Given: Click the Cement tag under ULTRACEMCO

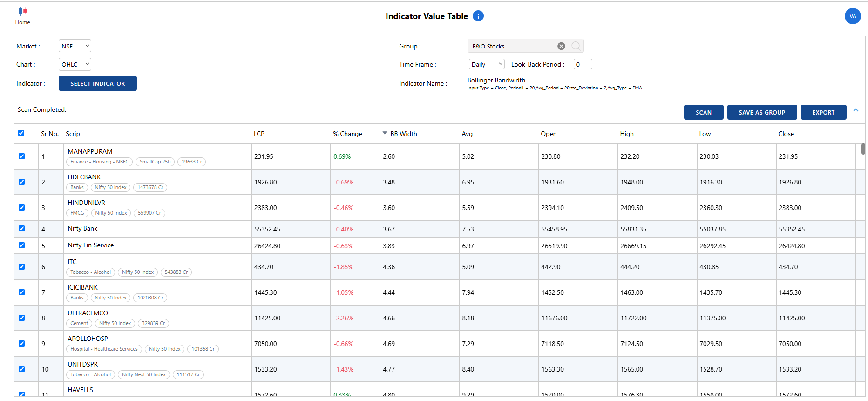Looking at the screenshot, I should pyautogui.click(x=79, y=323).
